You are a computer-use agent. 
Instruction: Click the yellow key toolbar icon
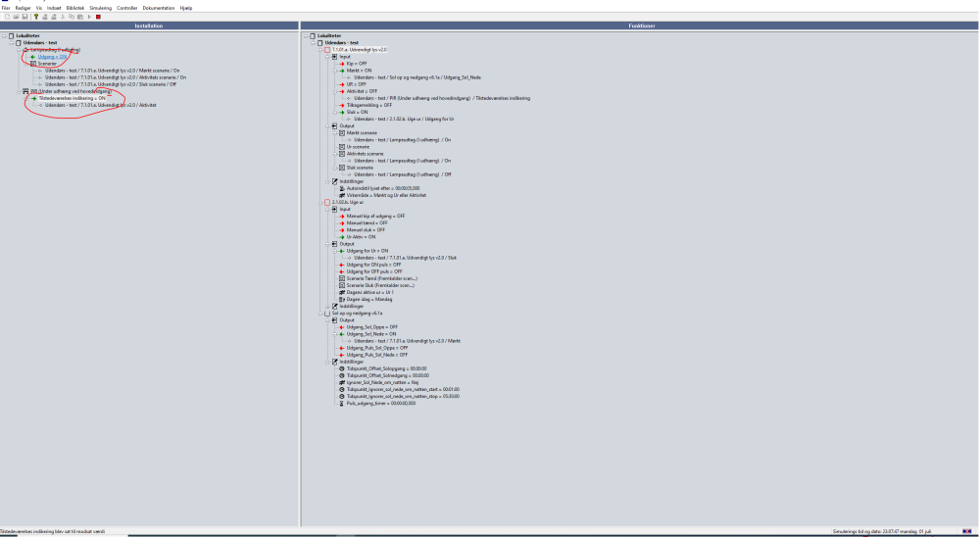point(36,17)
